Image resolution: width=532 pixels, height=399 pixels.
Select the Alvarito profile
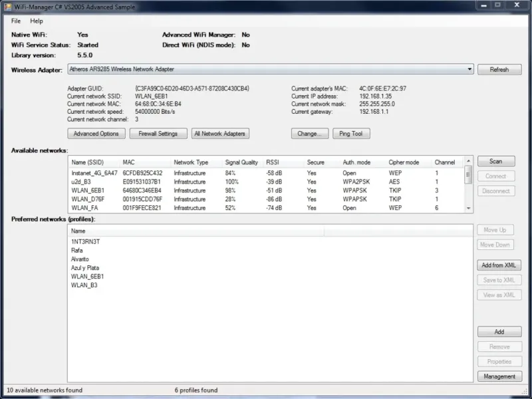click(x=80, y=259)
